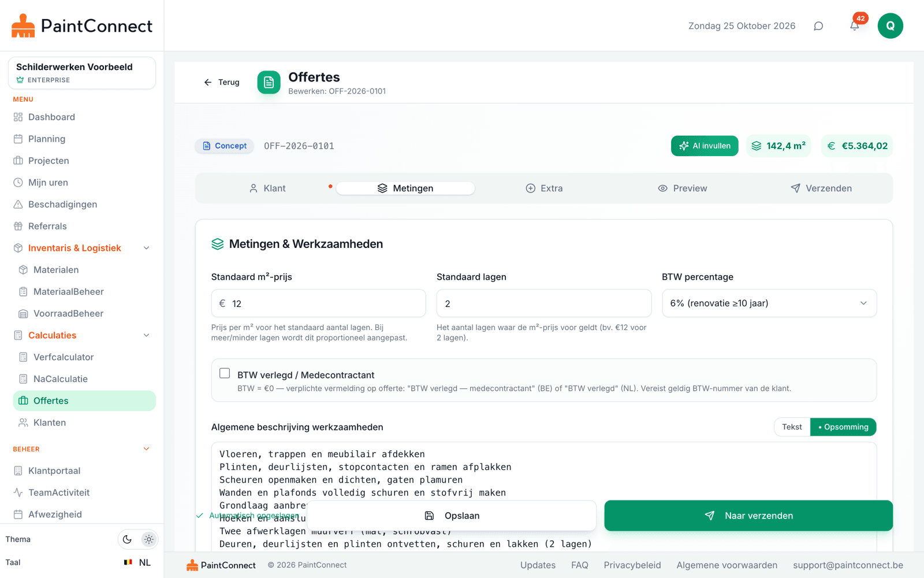
Task: Save offer with Opslaan button
Action: (452, 516)
